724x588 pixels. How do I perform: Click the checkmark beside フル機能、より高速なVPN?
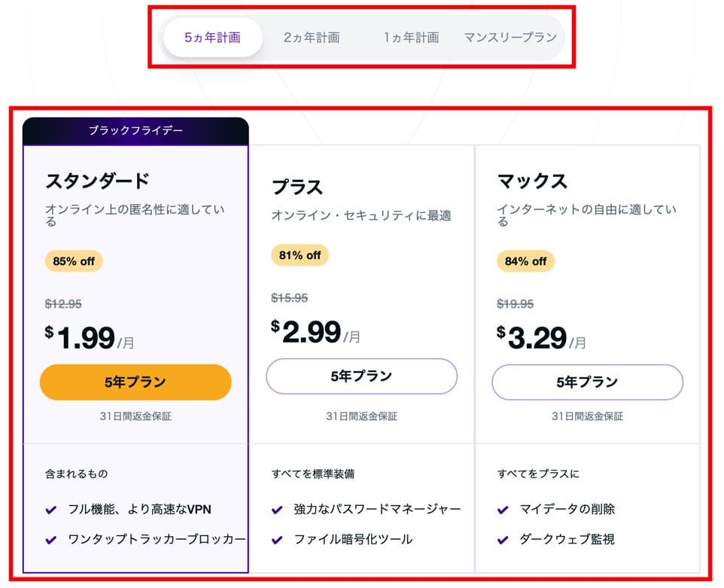click(x=51, y=510)
